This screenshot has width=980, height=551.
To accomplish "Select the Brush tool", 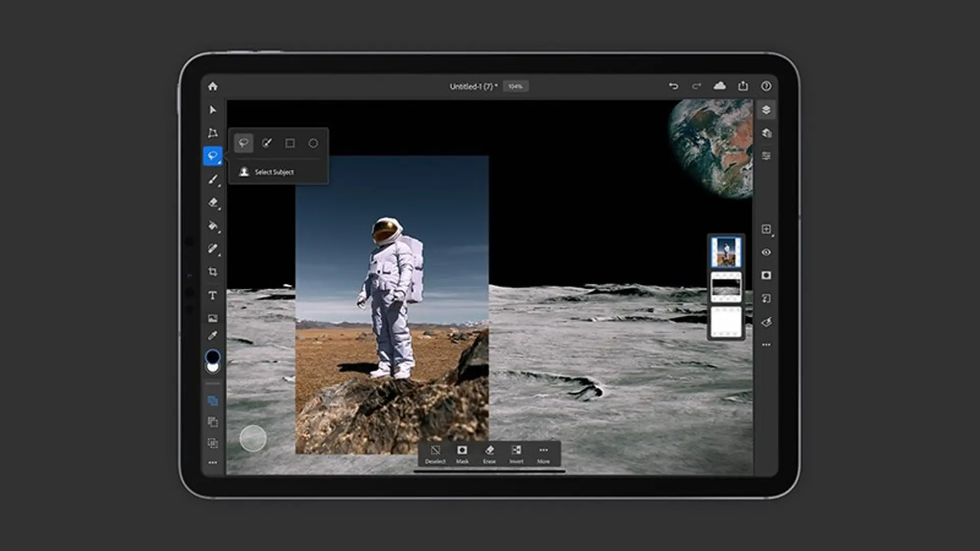I will click(213, 179).
